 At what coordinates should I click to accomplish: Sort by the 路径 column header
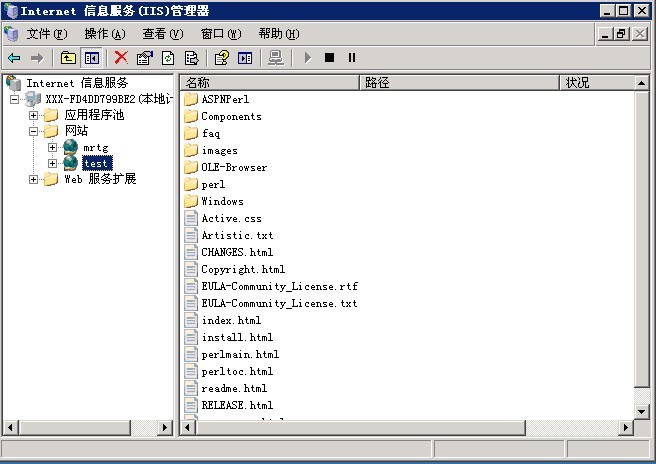pyautogui.click(x=459, y=82)
